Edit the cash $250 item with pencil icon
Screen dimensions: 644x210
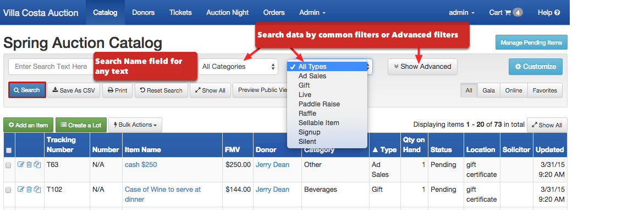tap(21, 165)
